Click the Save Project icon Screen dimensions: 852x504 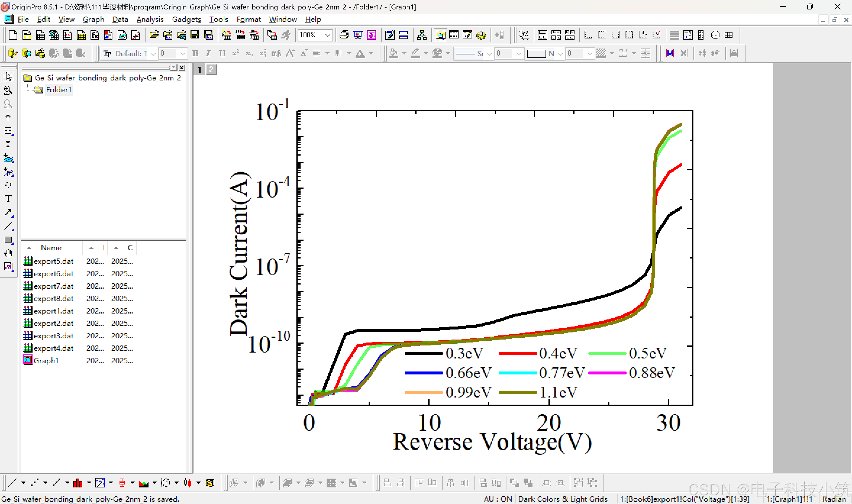click(x=195, y=35)
